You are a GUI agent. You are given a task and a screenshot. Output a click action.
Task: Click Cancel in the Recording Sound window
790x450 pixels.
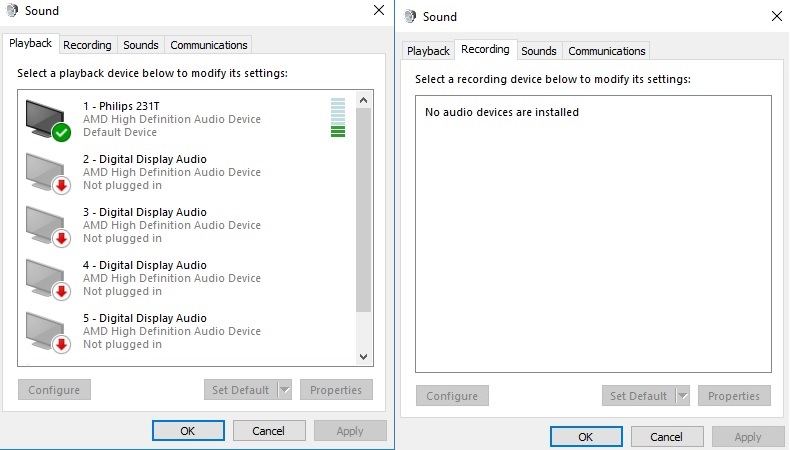click(667, 437)
